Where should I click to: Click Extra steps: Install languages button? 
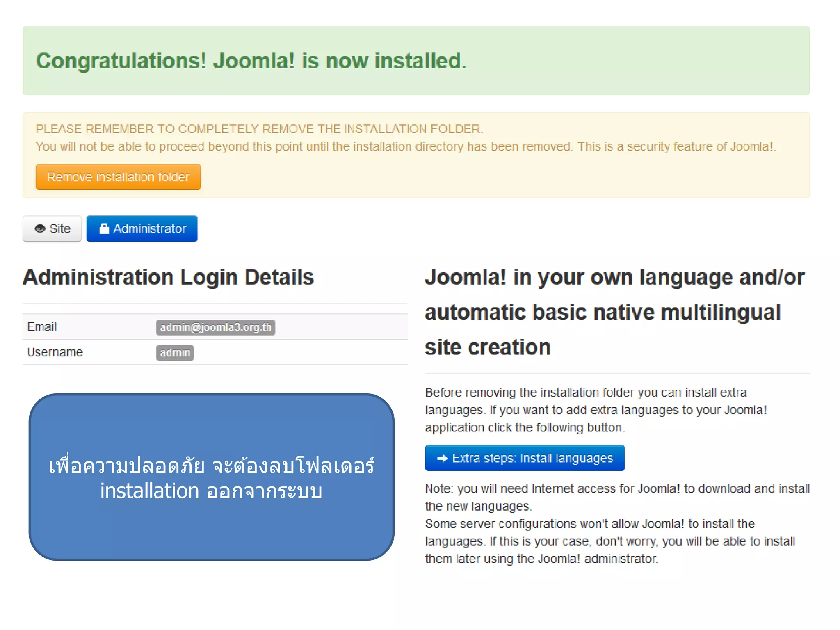[525, 458]
